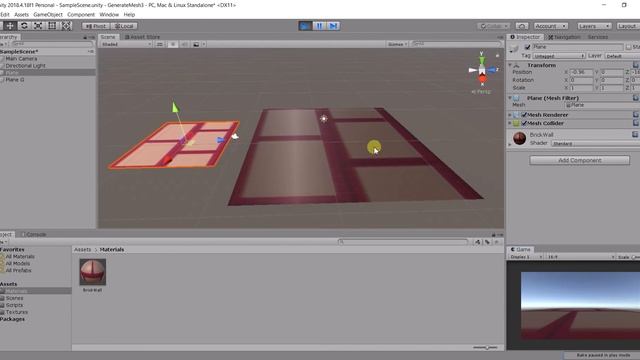Select the combined Transform tool
Image resolution: width=640 pixels, height=360 pixels.
pyautogui.click(x=66, y=26)
